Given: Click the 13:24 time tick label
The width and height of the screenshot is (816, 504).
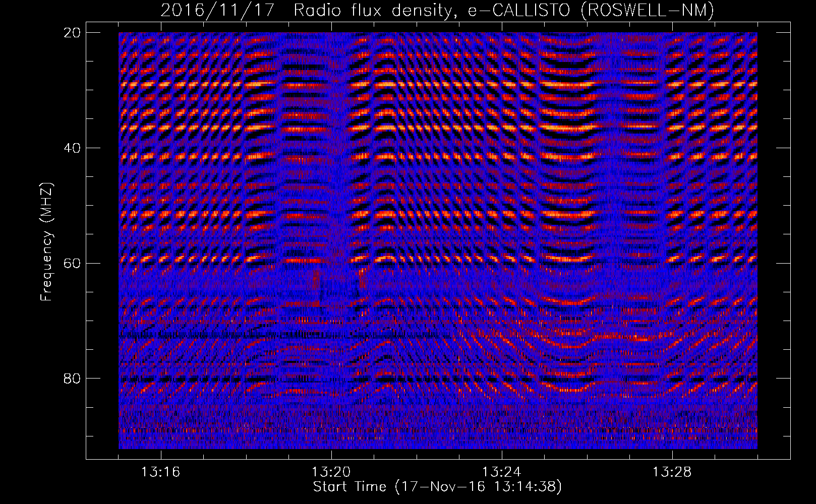Looking at the screenshot, I should tap(501, 472).
